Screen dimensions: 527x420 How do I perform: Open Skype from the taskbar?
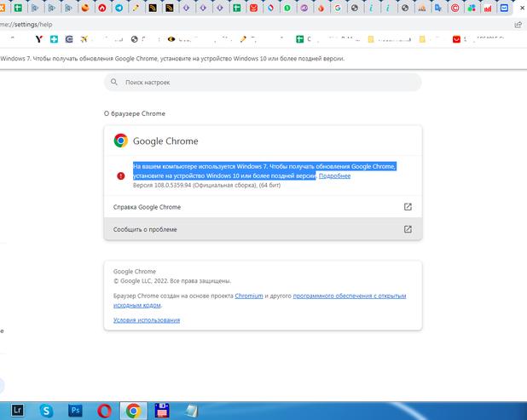pyautogui.click(x=46, y=411)
